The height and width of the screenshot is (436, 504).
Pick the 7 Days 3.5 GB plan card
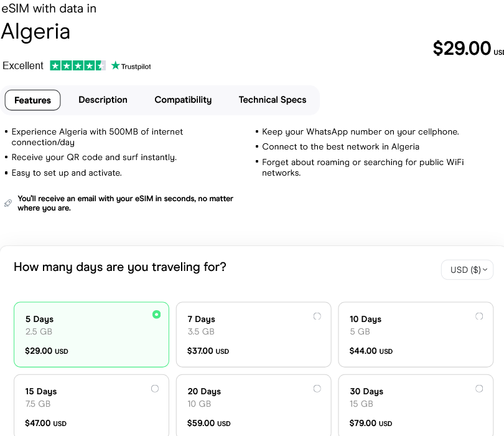[253, 335]
